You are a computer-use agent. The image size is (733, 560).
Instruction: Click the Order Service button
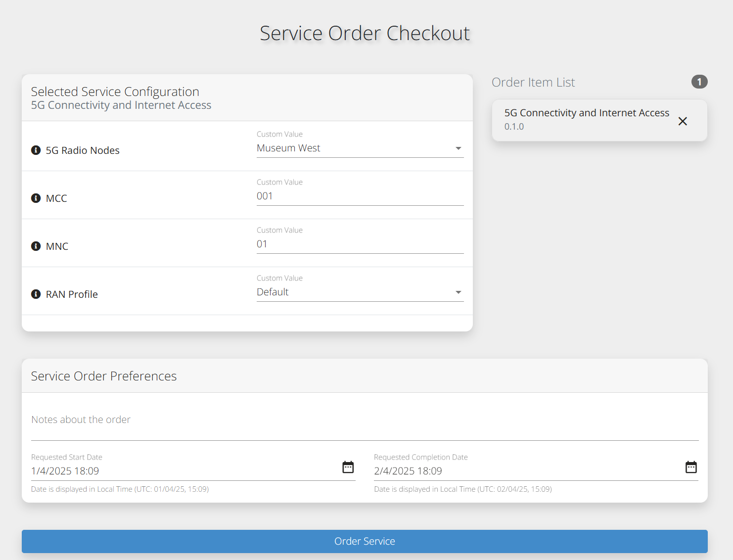coord(365,541)
